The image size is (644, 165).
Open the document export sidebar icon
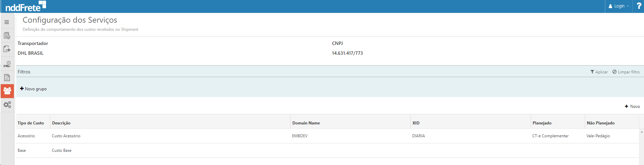click(7, 49)
